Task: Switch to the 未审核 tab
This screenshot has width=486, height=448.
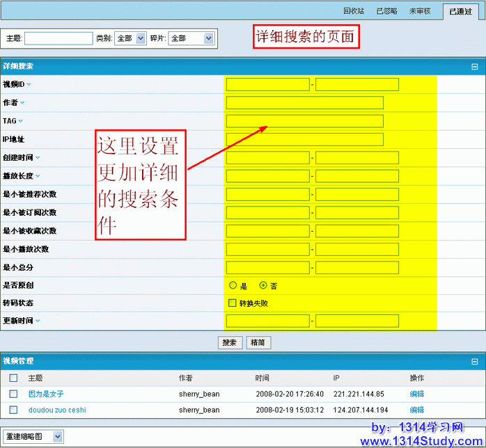Action: [x=420, y=11]
